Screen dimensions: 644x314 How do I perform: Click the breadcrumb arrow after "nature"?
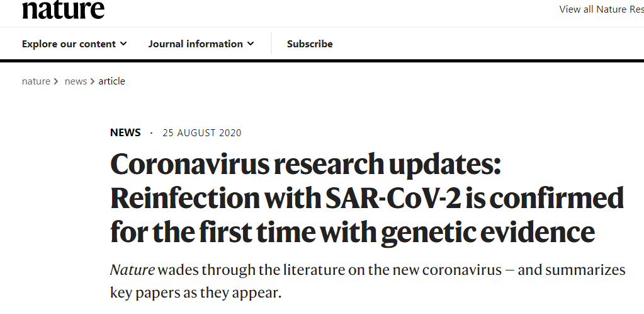(x=56, y=81)
